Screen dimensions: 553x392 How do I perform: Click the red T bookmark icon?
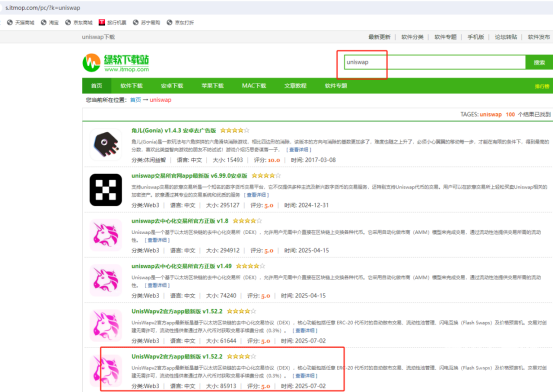coord(102,22)
